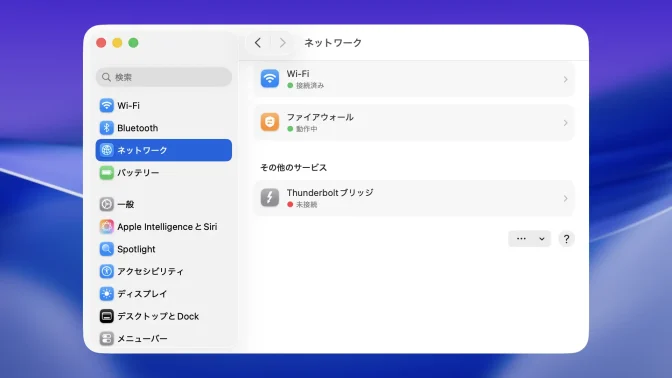Click the 検索 search field
The height and width of the screenshot is (378, 672).
pyautogui.click(x=164, y=77)
